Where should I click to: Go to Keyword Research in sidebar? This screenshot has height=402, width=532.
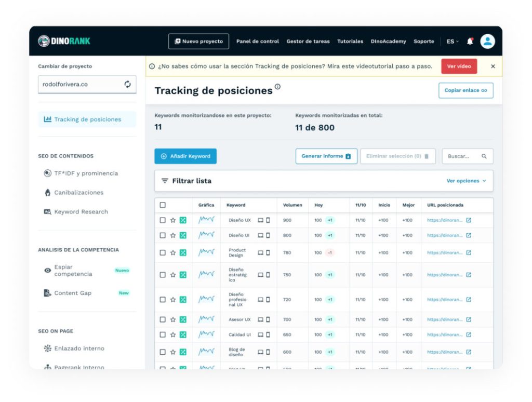(x=81, y=211)
